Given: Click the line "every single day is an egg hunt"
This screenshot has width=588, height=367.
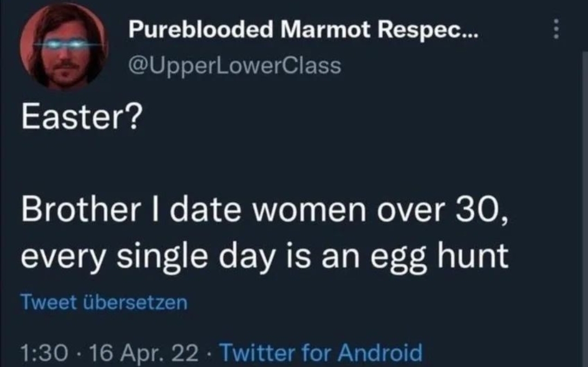Looking at the screenshot, I should point(265,255).
